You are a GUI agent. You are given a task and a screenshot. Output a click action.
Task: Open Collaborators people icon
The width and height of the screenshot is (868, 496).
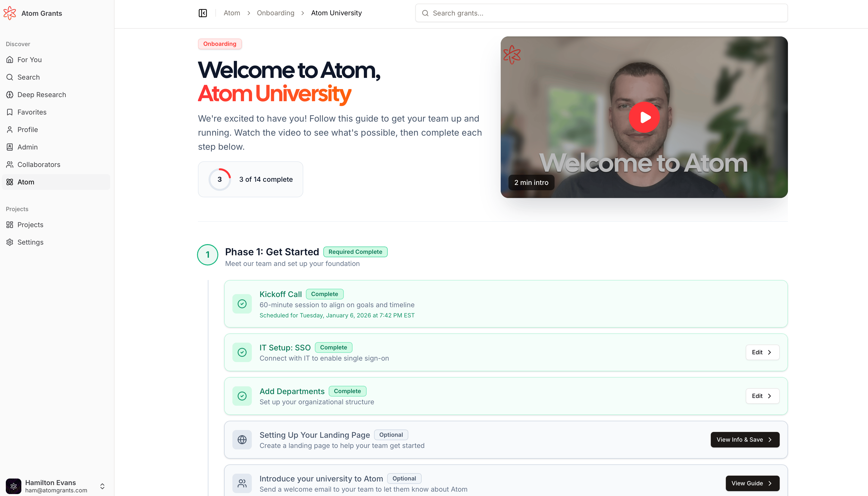click(x=10, y=165)
